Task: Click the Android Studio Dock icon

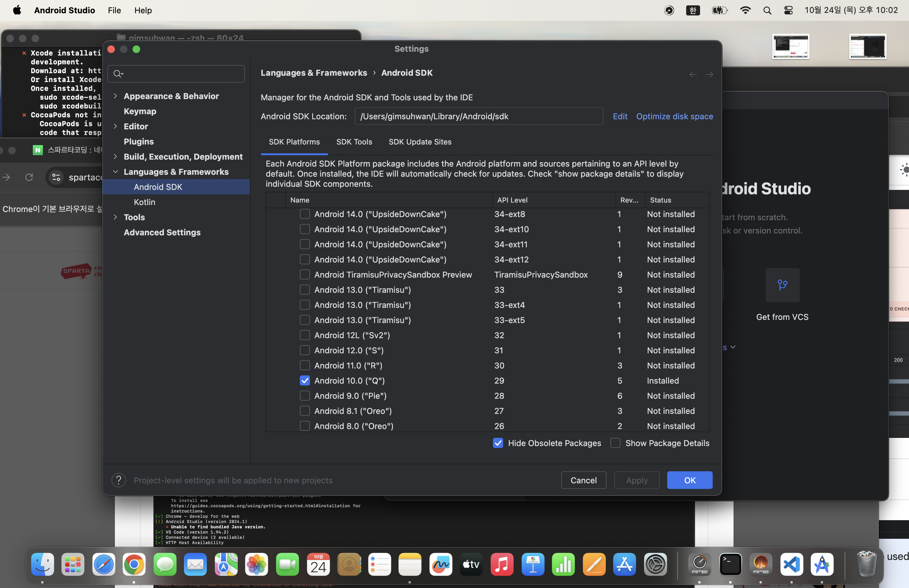Action: click(822, 564)
